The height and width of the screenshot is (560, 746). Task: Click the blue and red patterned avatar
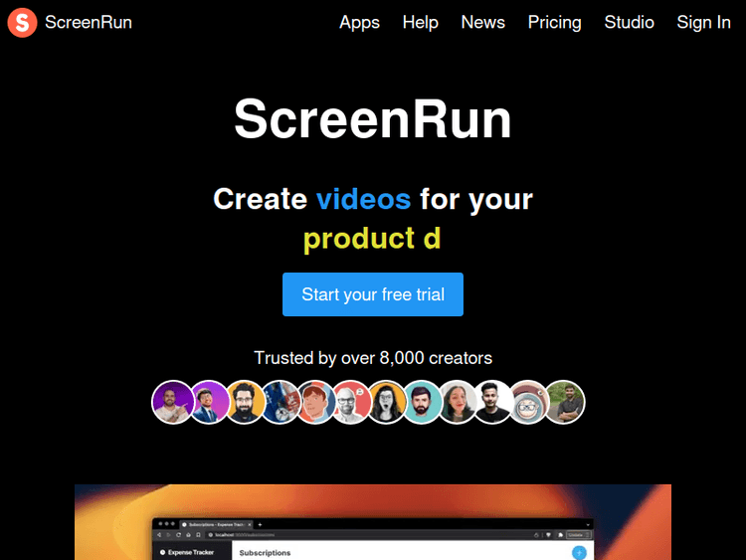(280, 402)
